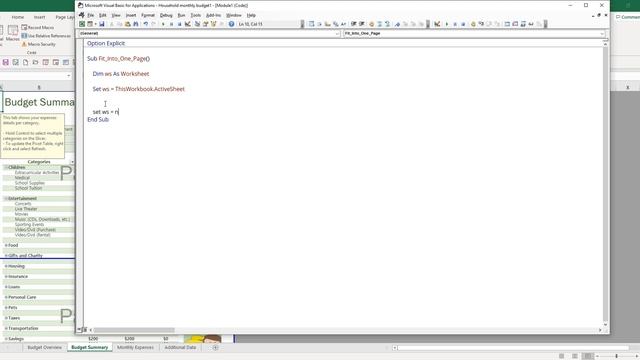Image resolution: width=640 pixels, height=360 pixels.
Task: Switch to the Budget Overview sheet tab
Action: [44, 347]
